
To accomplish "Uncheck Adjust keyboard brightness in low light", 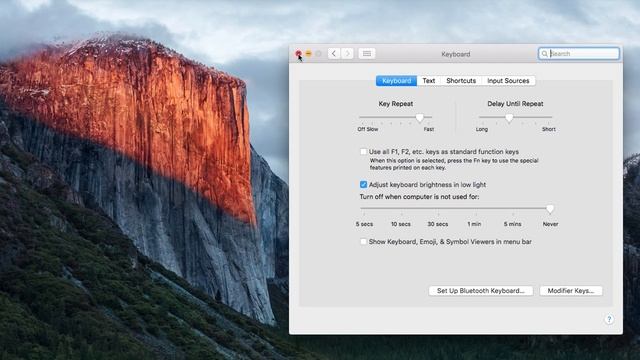I will pos(363,184).
